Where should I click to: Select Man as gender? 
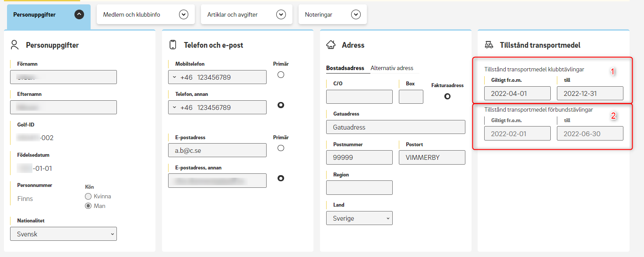pyautogui.click(x=88, y=206)
